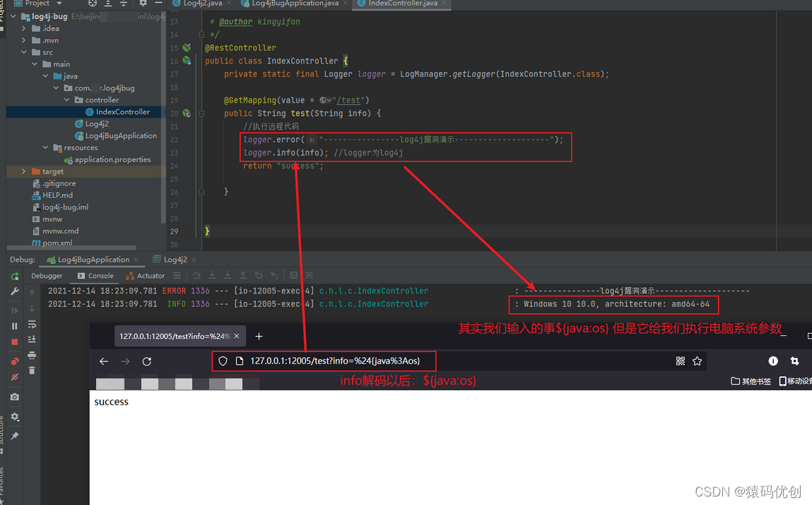Hide the Project tool window
The height and width of the screenshot is (505, 812).
point(158,3)
